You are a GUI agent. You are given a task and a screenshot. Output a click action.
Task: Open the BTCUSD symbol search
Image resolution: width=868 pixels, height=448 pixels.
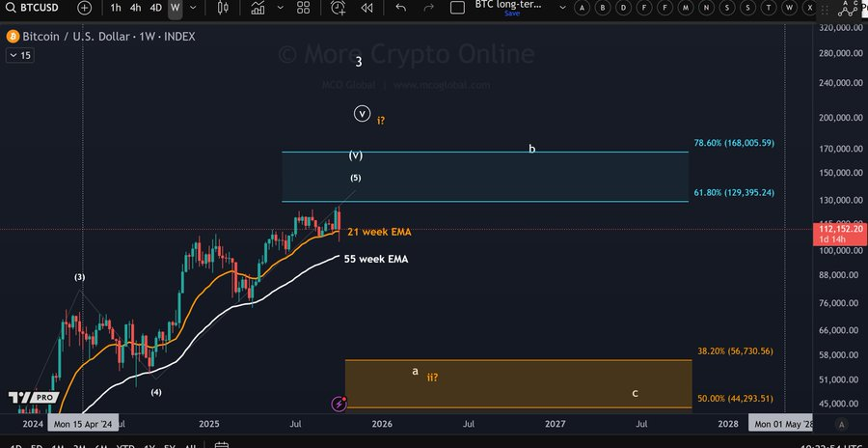click(x=35, y=8)
